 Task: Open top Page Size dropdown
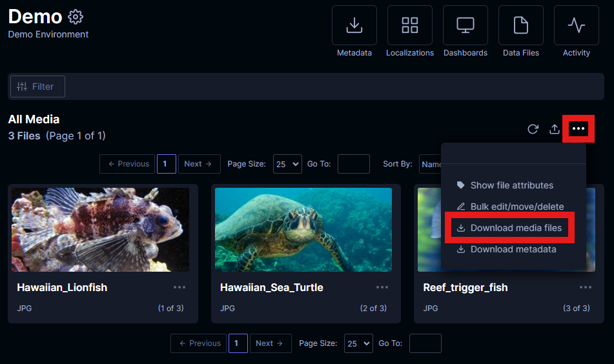(287, 164)
